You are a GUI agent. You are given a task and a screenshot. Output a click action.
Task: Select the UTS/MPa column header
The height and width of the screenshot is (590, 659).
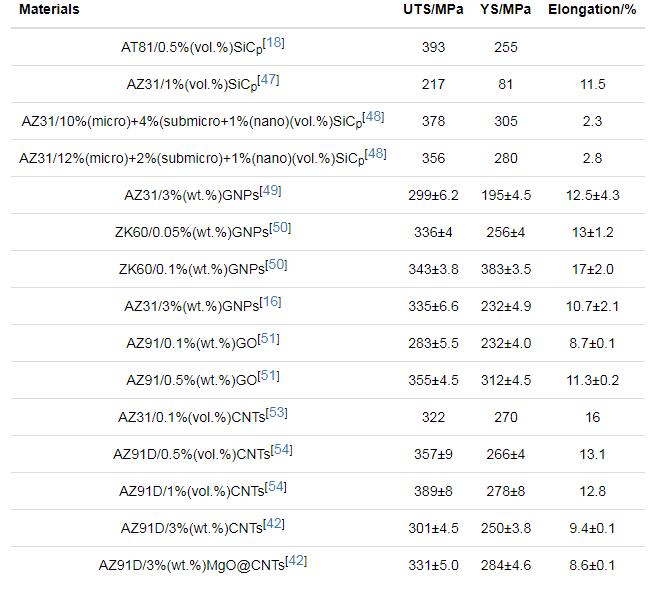pyautogui.click(x=426, y=10)
